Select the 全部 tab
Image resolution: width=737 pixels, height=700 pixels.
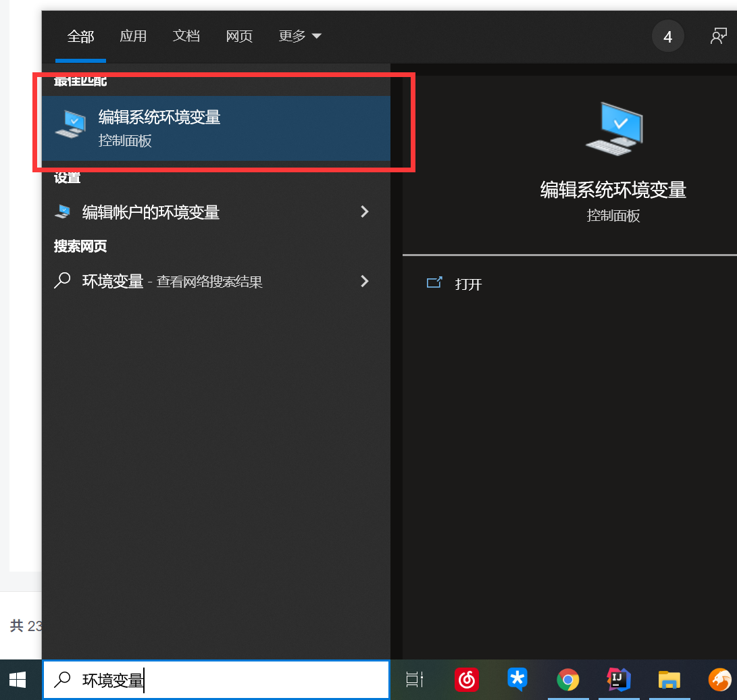point(80,36)
